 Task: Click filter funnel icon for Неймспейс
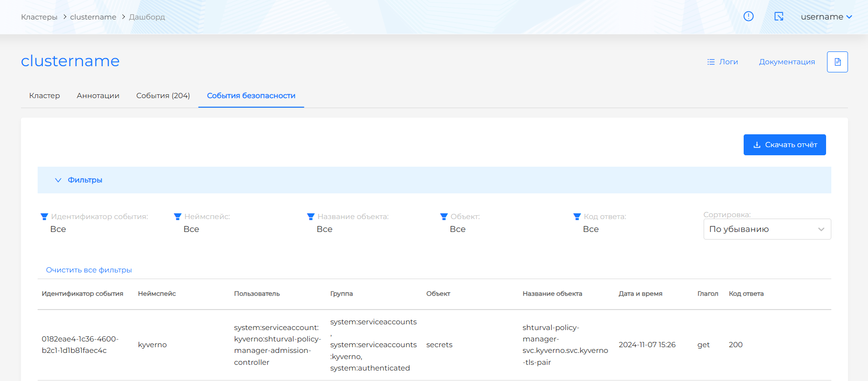(178, 217)
